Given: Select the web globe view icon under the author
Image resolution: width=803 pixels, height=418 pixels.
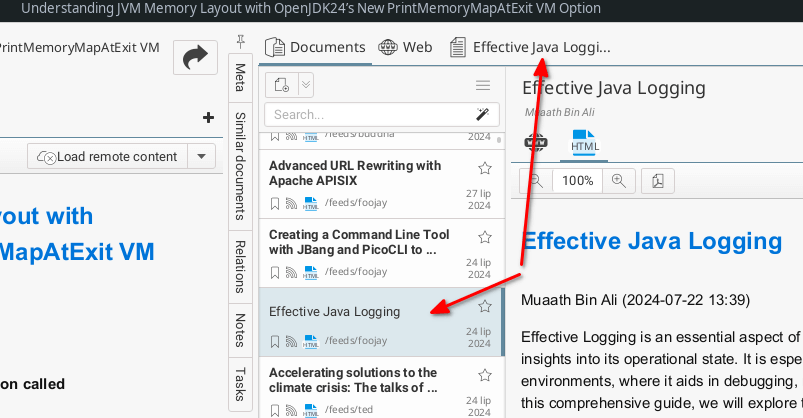Looking at the screenshot, I should 536,142.
